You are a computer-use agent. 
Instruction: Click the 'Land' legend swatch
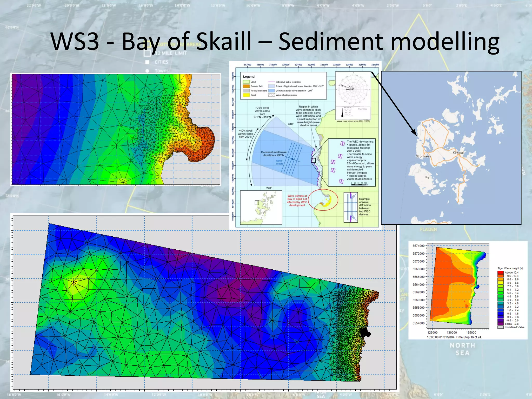coord(246,82)
